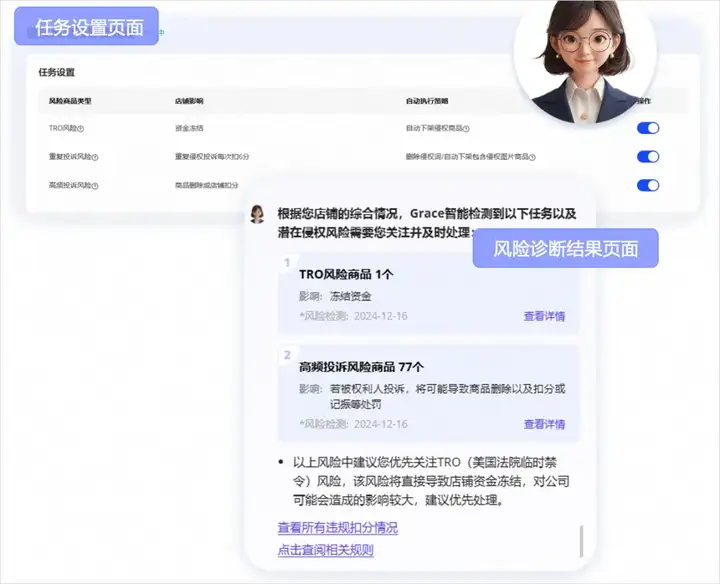This screenshot has width=720, height=584.
Task: Click the TRO风险商品 1个 card title
Action: [x=346, y=275]
